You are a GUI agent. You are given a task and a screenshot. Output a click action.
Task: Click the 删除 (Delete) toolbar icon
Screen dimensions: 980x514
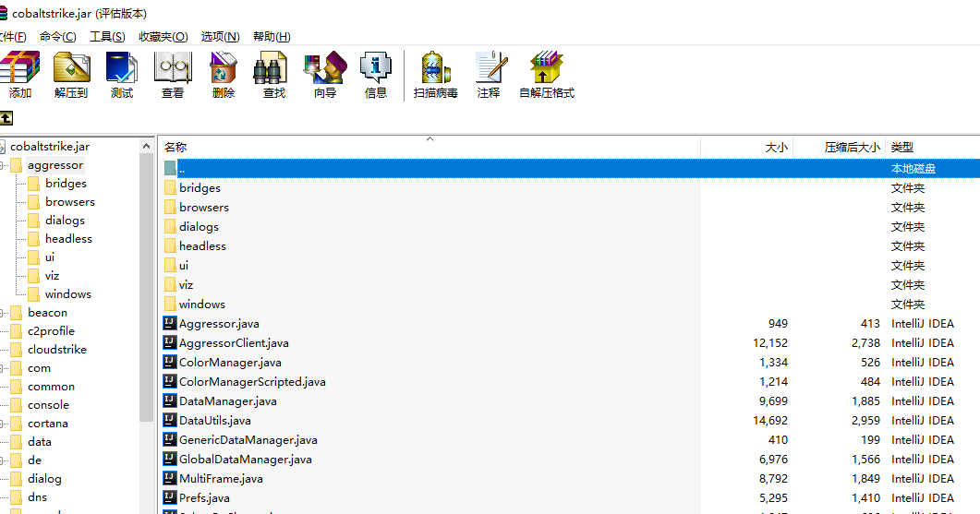(224, 67)
